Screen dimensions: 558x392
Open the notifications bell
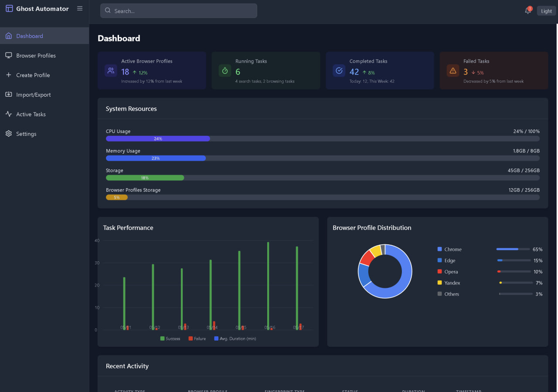click(x=528, y=11)
